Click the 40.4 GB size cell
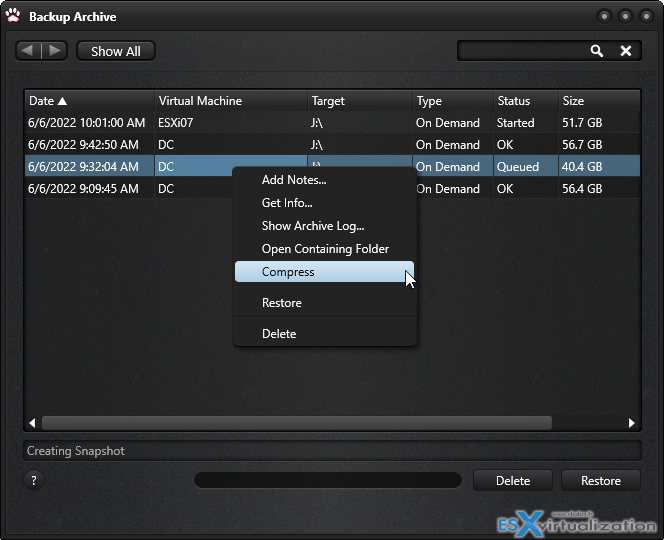The height and width of the screenshot is (540, 664). click(599, 166)
